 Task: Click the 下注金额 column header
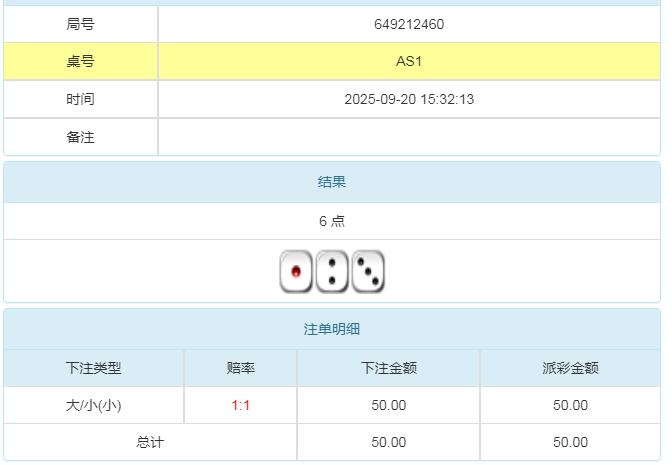tap(388, 368)
